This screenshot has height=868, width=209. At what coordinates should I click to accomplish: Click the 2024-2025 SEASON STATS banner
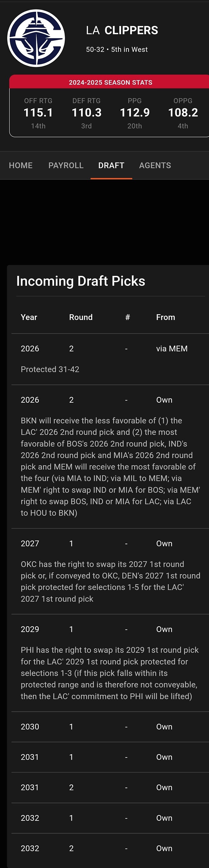coord(111,82)
